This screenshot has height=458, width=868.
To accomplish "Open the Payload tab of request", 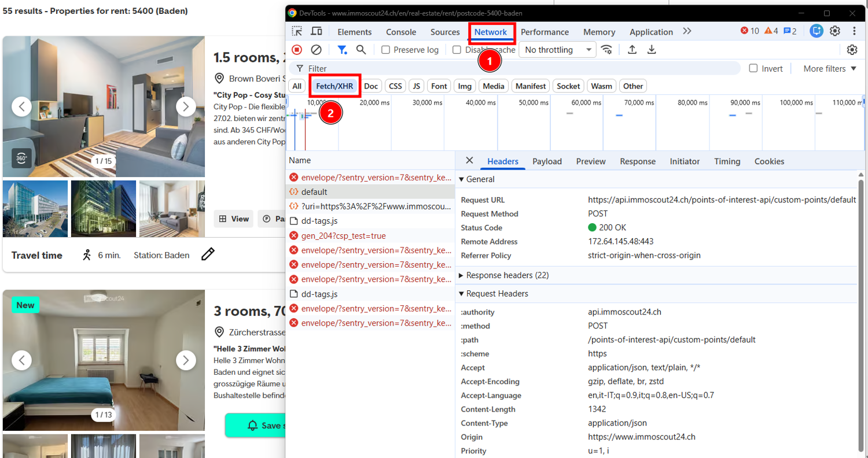I will coord(547,161).
